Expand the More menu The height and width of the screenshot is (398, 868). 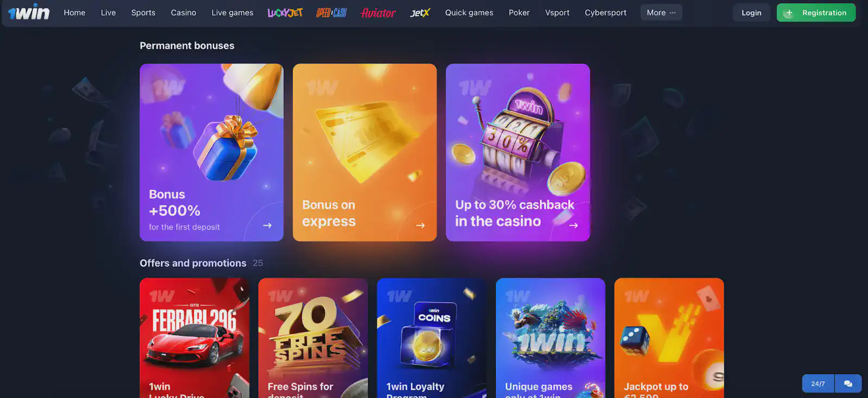[x=661, y=12]
